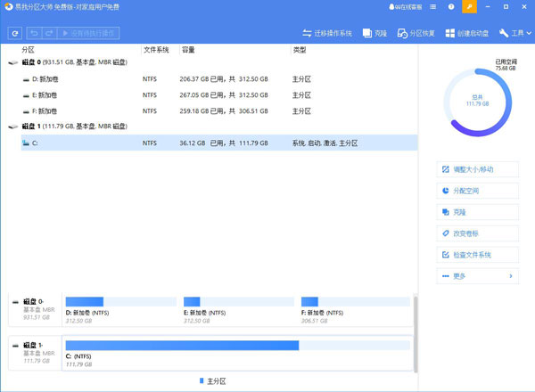535x392 pixels.
Task: Open 创建启动盘 create boot disk
Action: (x=467, y=33)
